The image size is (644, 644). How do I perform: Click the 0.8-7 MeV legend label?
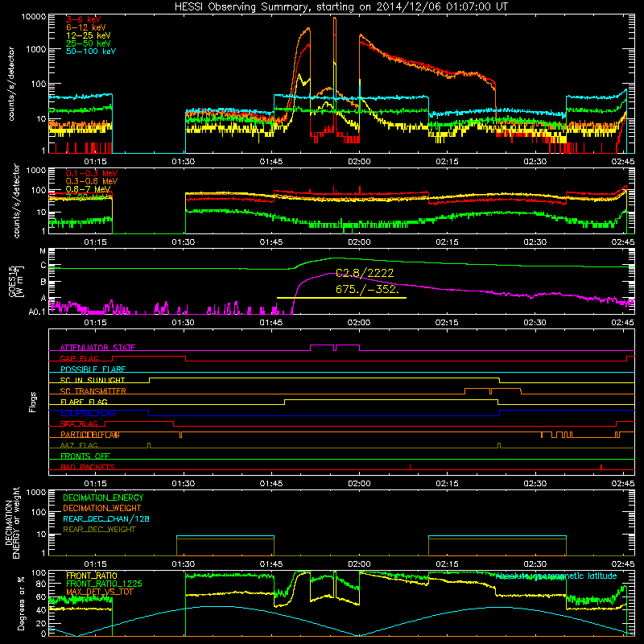coord(89,189)
